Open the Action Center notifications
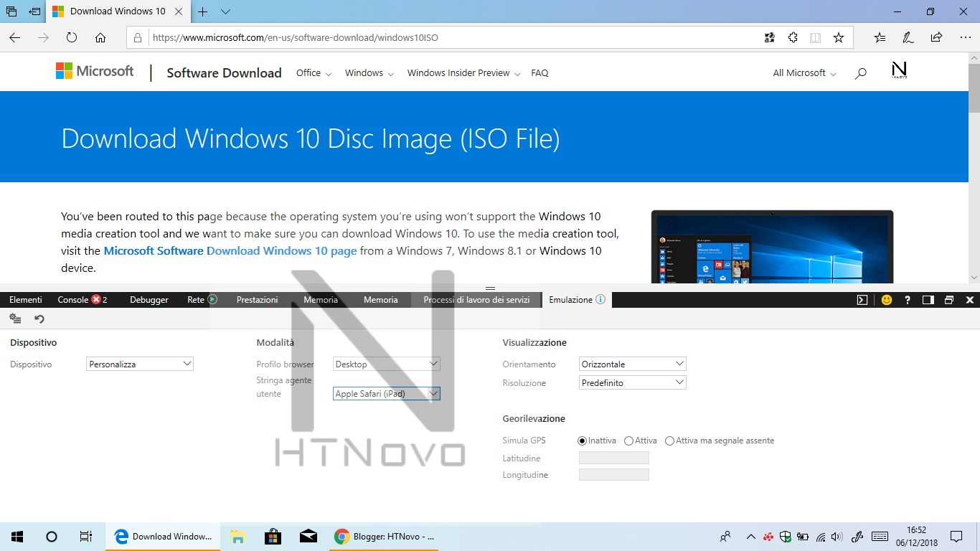 pyautogui.click(x=956, y=536)
